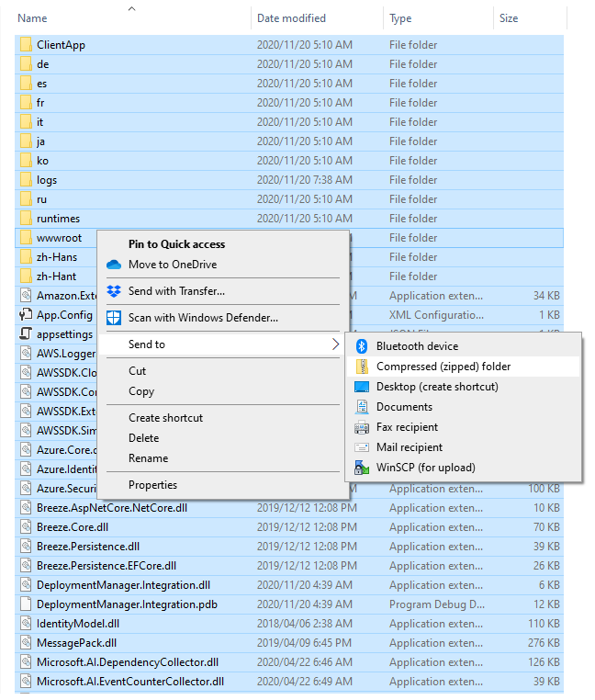Click the Documents icon in Send to
The height and width of the screenshot is (700, 595).
(x=362, y=407)
